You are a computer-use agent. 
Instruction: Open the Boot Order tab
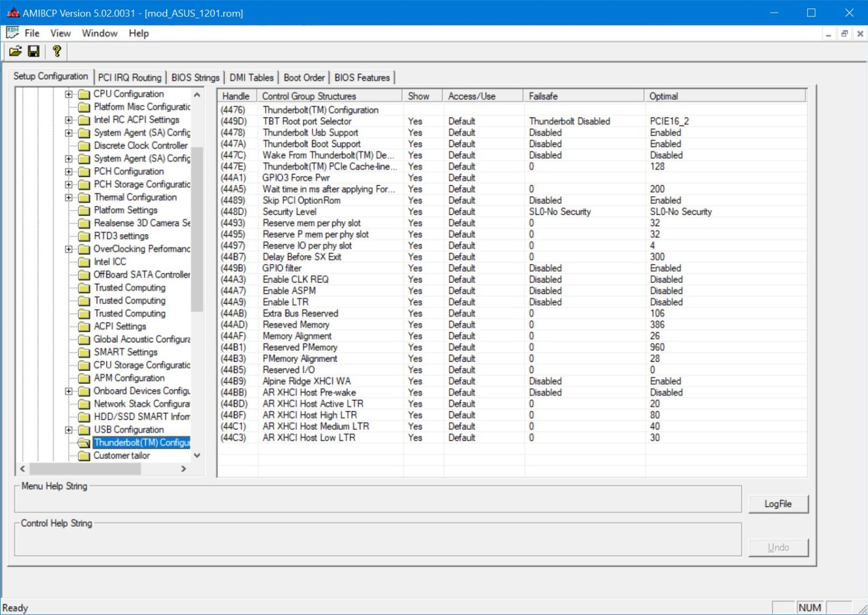(x=304, y=77)
